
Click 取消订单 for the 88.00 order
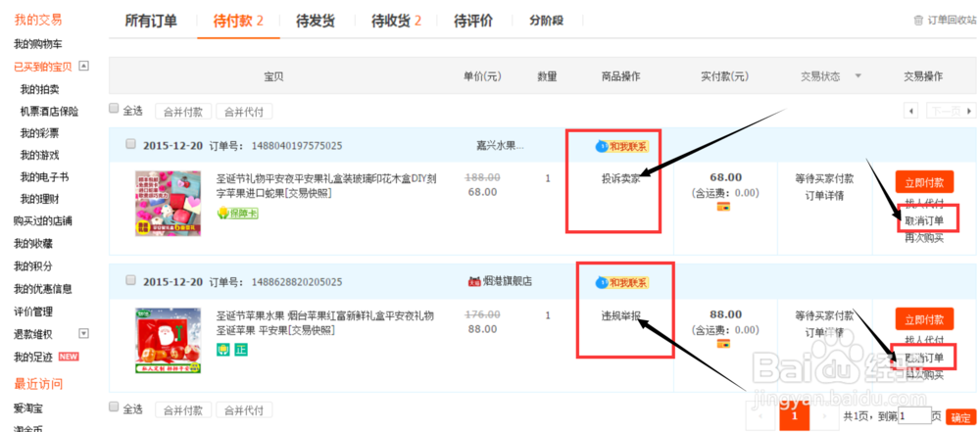click(x=924, y=359)
